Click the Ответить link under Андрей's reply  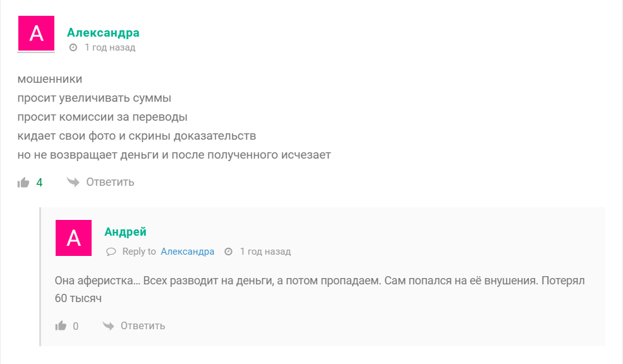pos(143,326)
